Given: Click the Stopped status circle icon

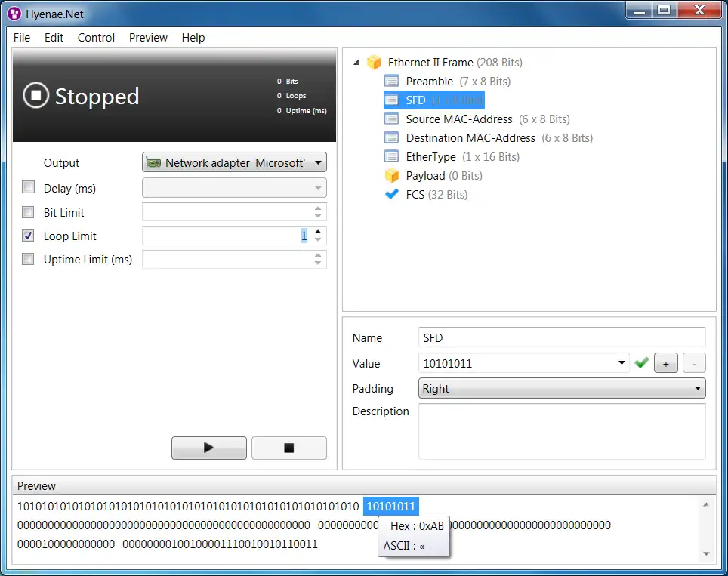Looking at the screenshot, I should pyautogui.click(x=35, y=95).
